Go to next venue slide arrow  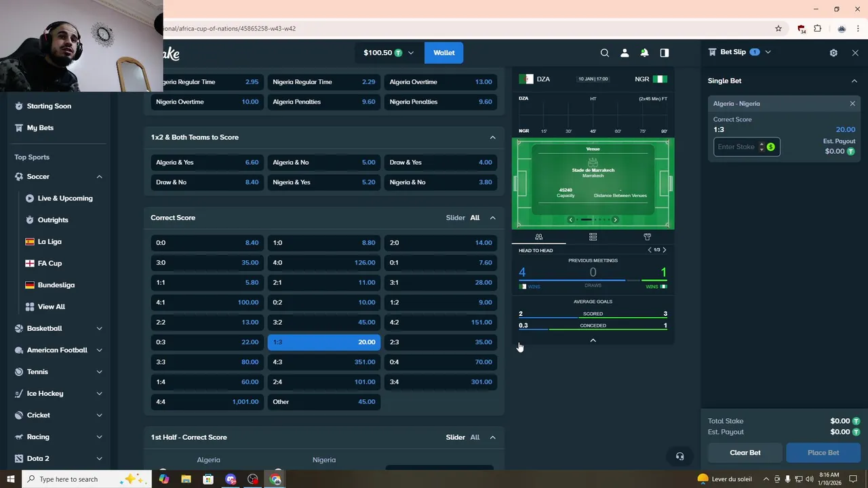point(615,220)
